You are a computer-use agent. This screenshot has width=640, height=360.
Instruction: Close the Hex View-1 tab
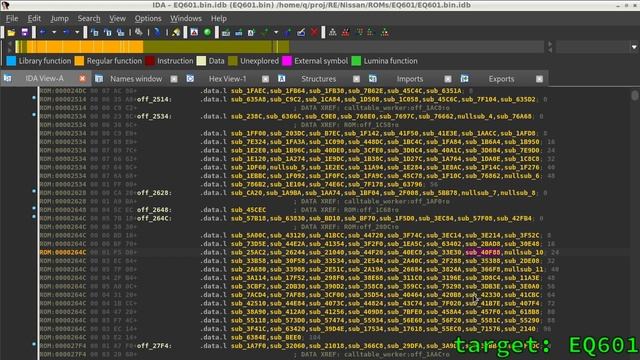[265, 79]
